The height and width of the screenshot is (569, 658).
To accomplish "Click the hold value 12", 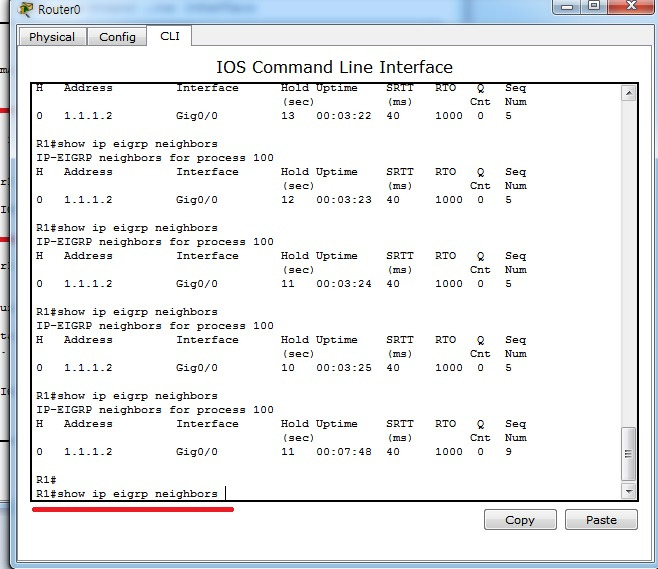I will [x=288, y=200].
